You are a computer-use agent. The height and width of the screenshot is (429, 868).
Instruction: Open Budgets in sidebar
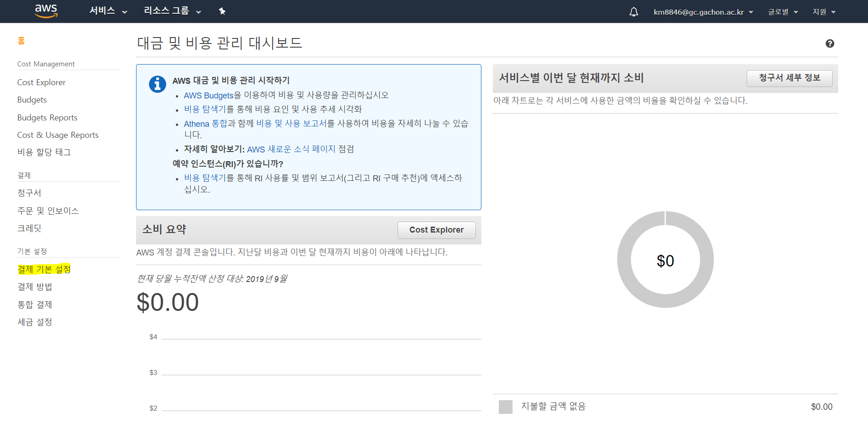click(x=32, y=100)
